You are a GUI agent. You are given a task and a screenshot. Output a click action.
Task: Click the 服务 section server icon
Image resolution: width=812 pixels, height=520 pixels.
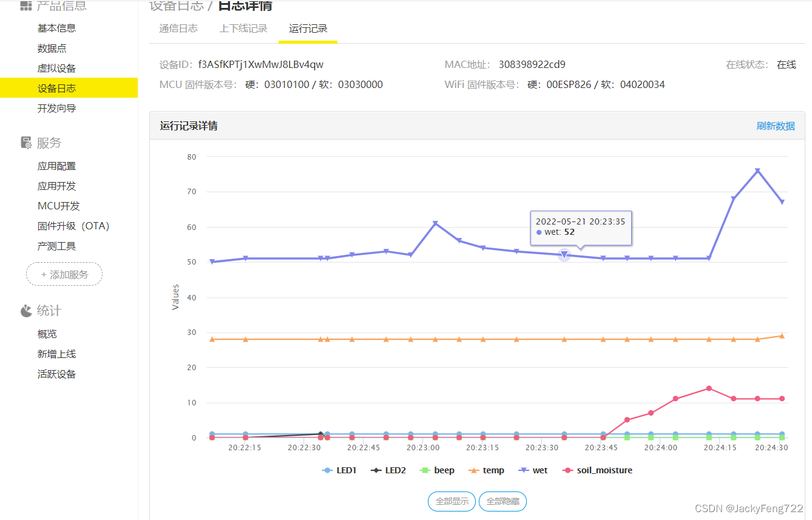click(26, 143)
